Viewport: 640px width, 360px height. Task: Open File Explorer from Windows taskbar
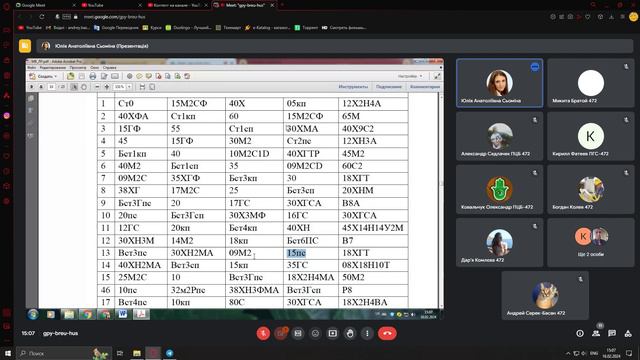click(x=137, y=353)
